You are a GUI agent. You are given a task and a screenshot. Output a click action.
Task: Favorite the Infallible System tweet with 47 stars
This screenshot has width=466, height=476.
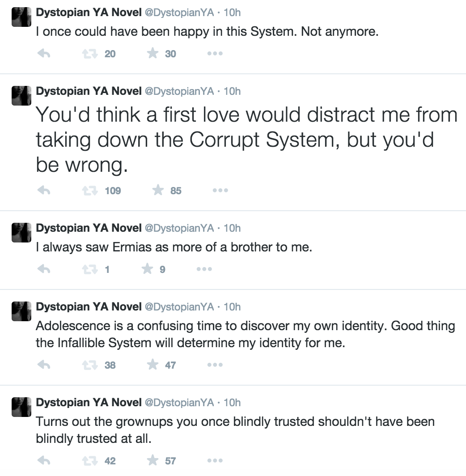click(153, 365)
